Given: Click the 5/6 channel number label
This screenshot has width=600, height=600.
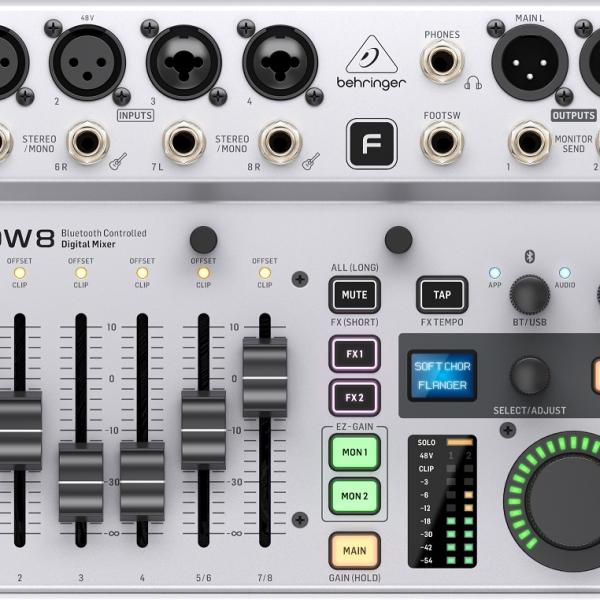Looking at the screenshot, I should coord(203,578).
